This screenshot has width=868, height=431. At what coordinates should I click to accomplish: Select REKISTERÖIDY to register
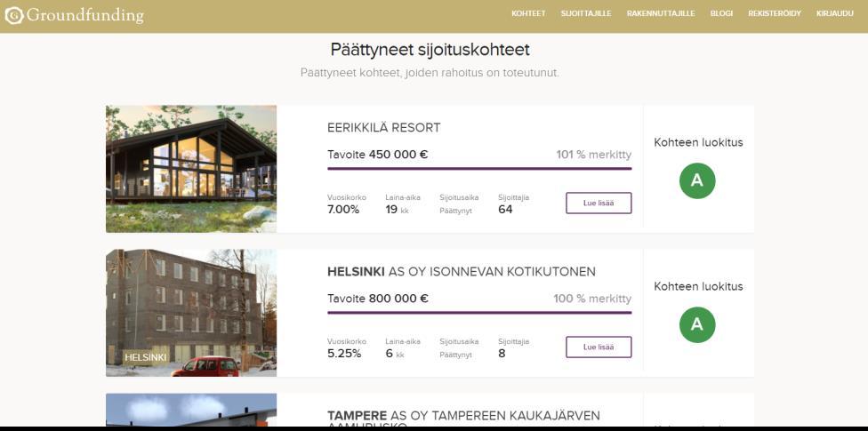tap(775, 14)
